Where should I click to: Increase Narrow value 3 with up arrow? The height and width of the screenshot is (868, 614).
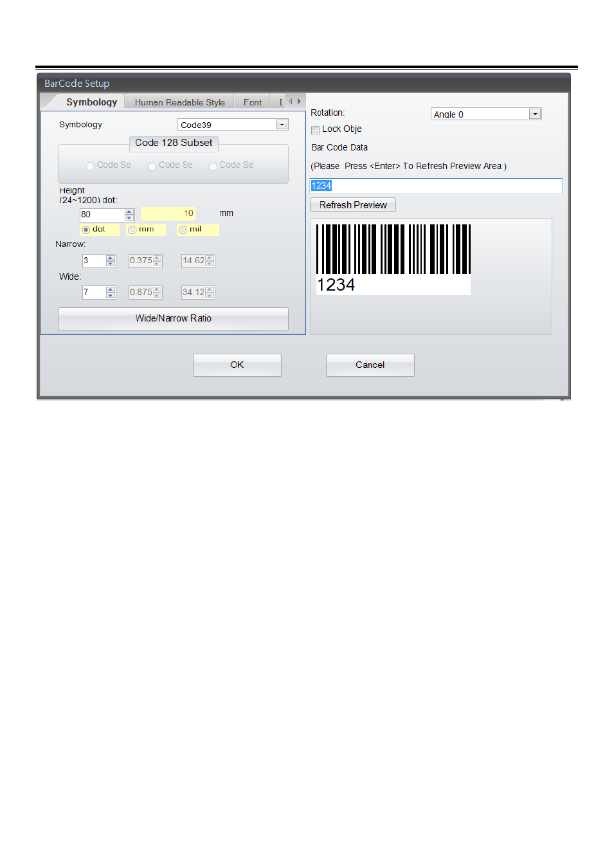click(x=111, y=258)
